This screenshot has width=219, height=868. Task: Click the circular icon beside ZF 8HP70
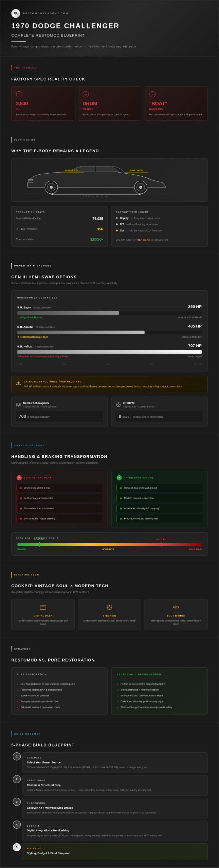tap(118, 405)
